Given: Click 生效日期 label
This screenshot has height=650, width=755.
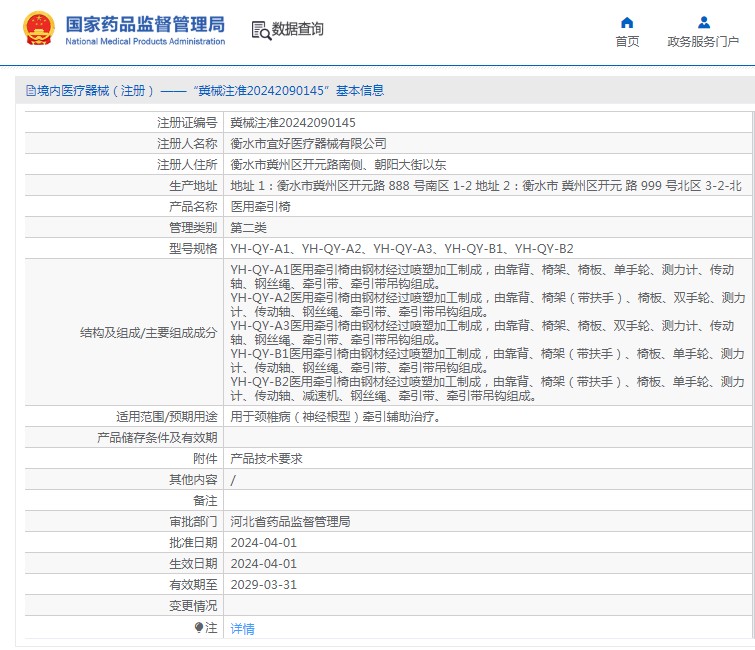Looking at the screenshot, I should click(x=193, y=563).
